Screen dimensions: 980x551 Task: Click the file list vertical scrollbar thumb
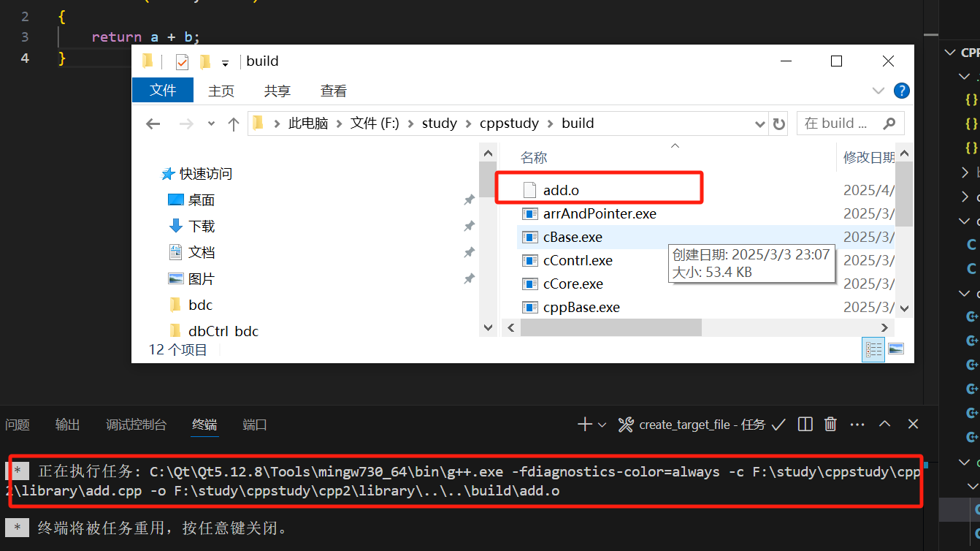[x=904, y=194]
